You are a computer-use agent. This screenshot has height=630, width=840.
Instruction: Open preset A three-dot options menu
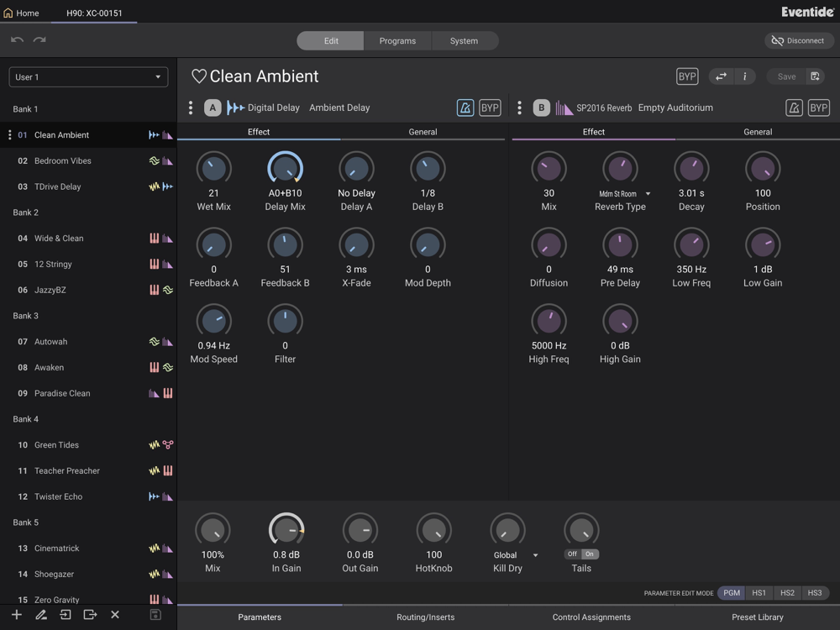click(191, 108)
